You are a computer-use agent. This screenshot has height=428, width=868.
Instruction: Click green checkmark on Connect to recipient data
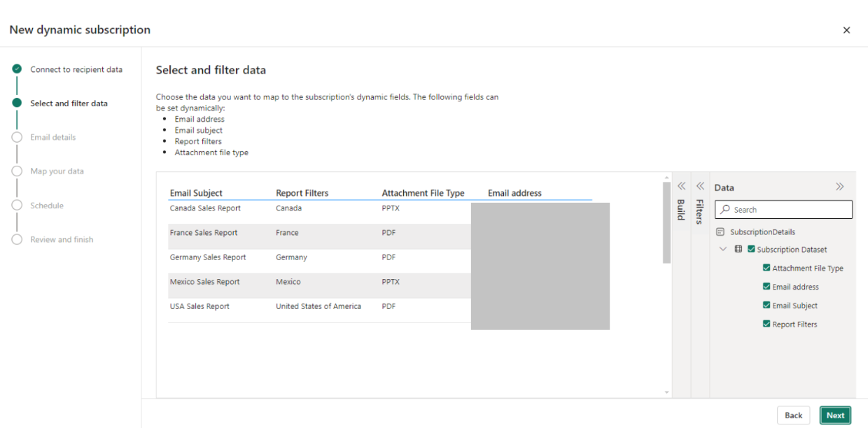click(18, 69)
